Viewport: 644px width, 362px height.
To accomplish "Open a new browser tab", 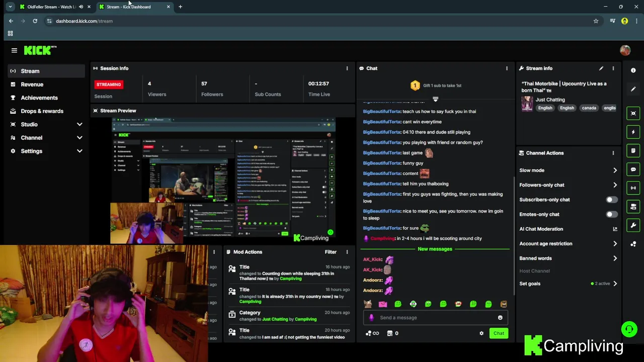I will click(180, 7).
